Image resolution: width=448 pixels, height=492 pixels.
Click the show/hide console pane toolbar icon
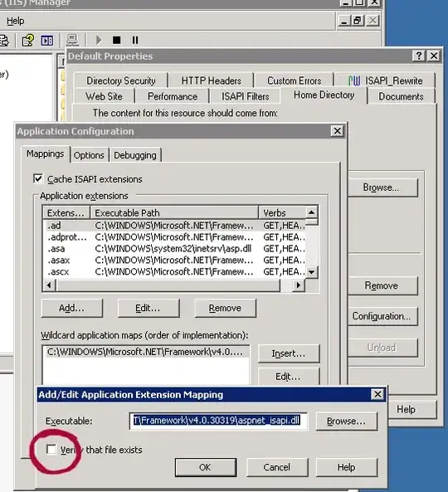(x=47, y=40)
